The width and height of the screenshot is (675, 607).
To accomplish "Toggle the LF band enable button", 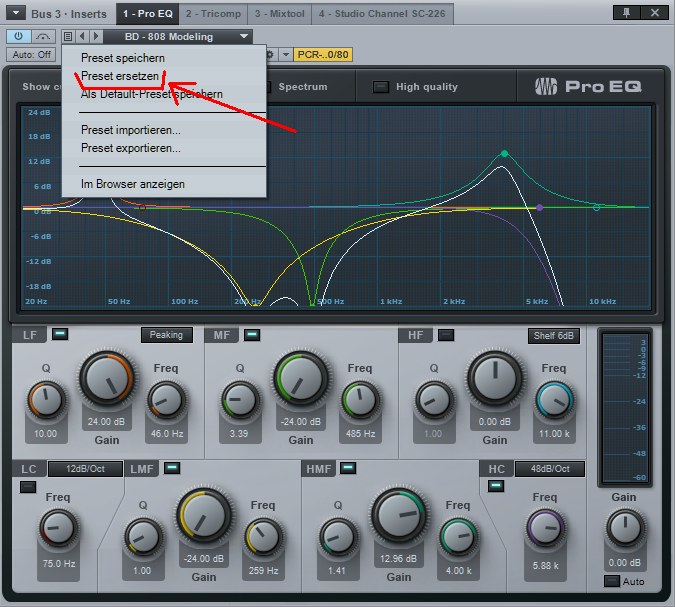I will (60, 334).
